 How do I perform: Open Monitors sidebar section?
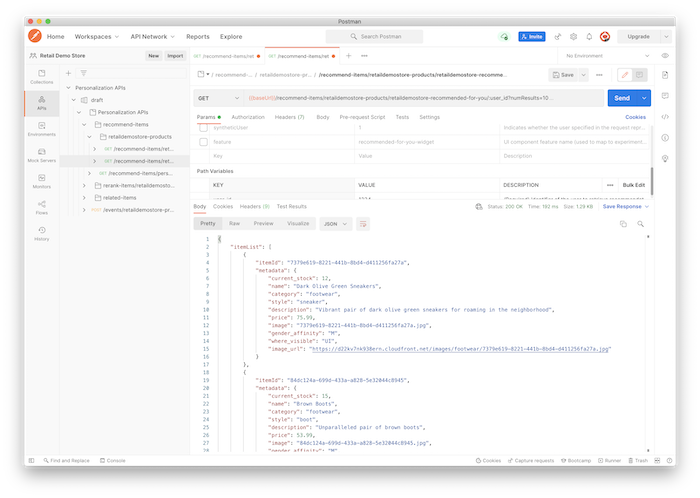click(x=42, y=181)
